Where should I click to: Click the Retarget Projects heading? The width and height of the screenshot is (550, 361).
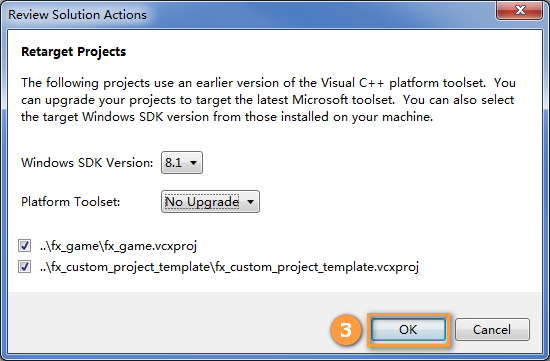[x=73, y=52]
